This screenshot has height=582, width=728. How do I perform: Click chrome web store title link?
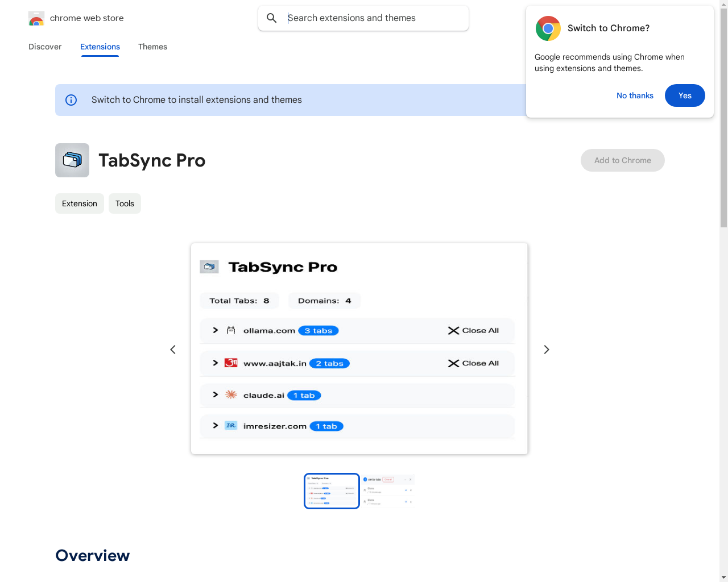click(87, 18)
